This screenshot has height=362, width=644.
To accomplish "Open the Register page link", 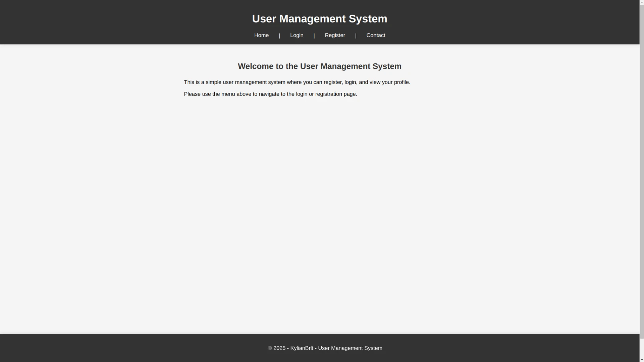I will coord(334,35).
